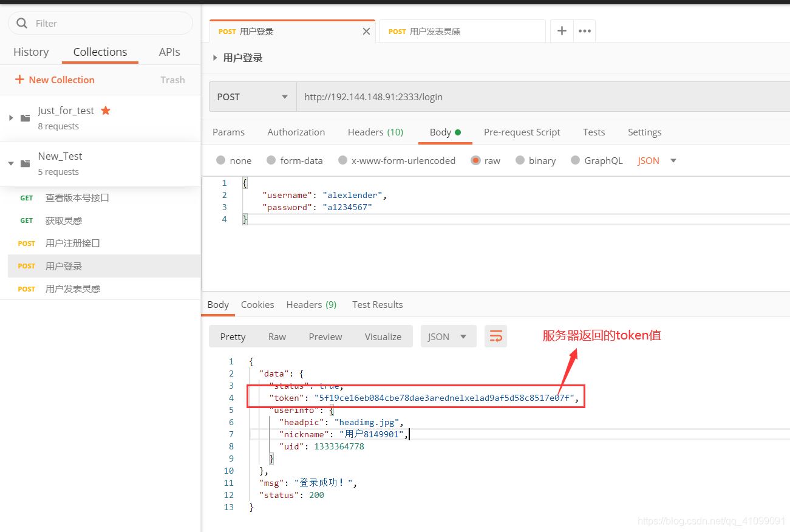Open the Headers (10) request tab
This screenshot has height=532, width=790.
tap(375, 132)
